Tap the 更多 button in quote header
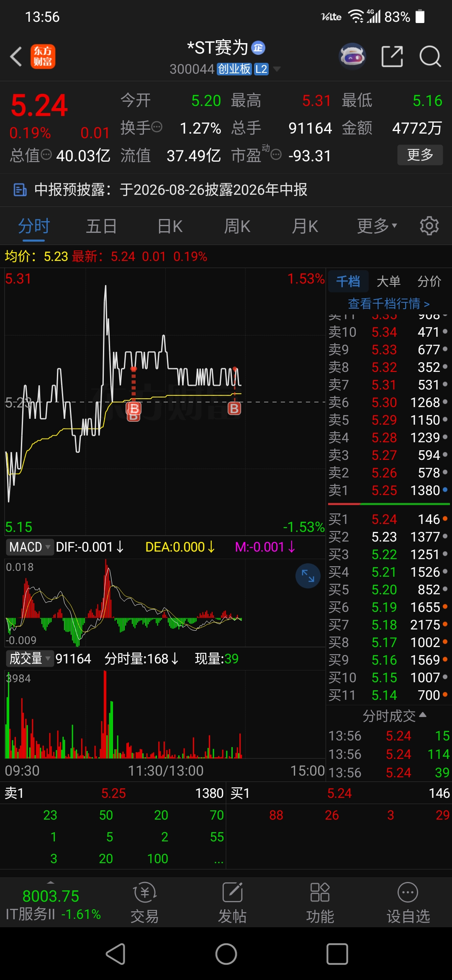The image size is (452, 980). [x=420, y=155]
